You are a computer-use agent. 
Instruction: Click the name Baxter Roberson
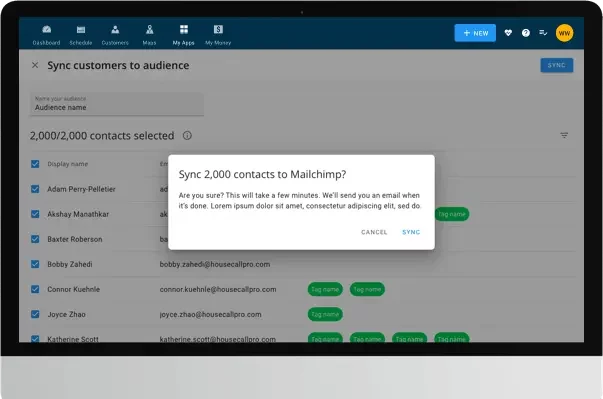75,239
